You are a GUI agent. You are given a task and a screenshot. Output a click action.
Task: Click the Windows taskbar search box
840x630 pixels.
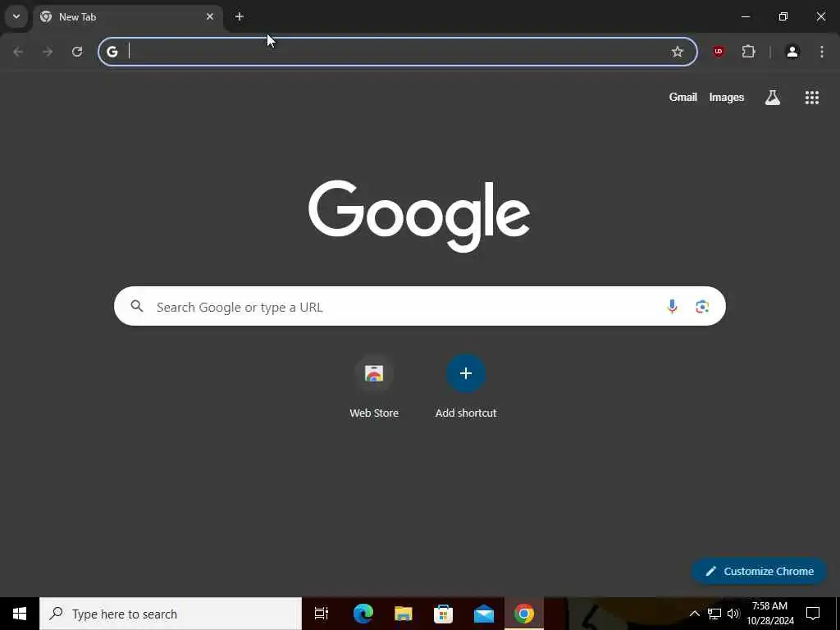171,614
